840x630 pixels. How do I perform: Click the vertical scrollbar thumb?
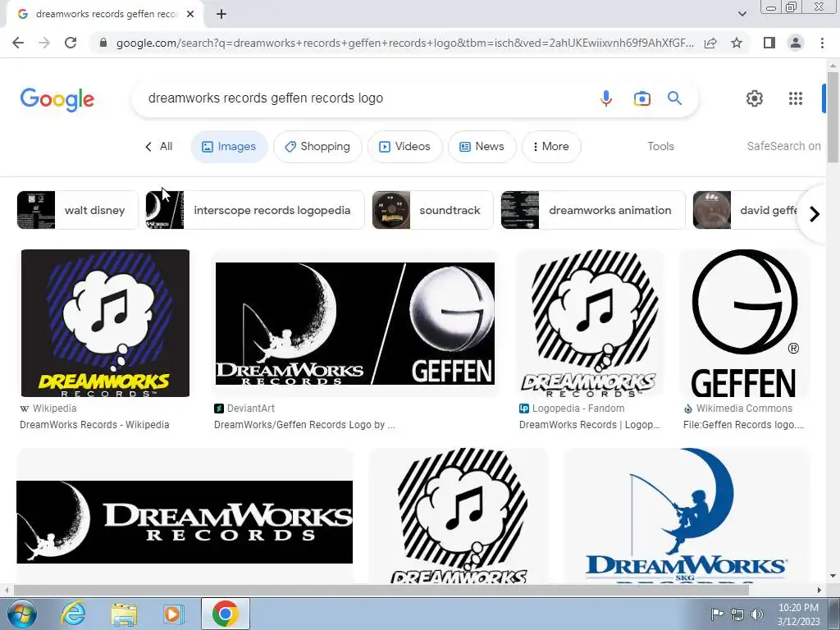[833, 116]
